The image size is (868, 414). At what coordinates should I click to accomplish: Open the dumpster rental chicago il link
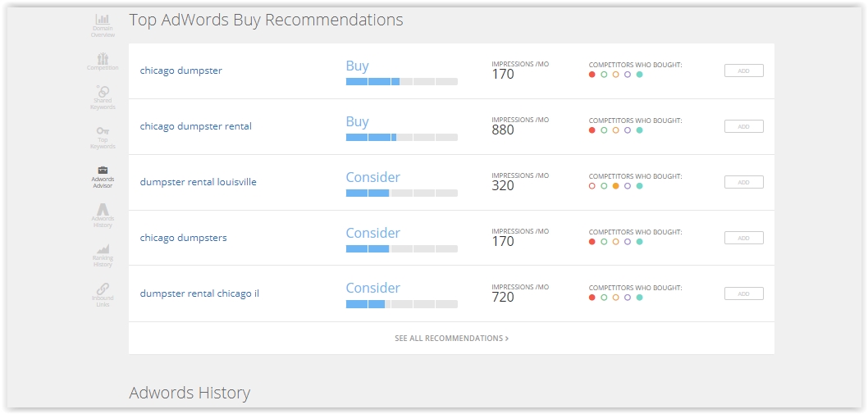pyautogui.click(x=199, y=293)
